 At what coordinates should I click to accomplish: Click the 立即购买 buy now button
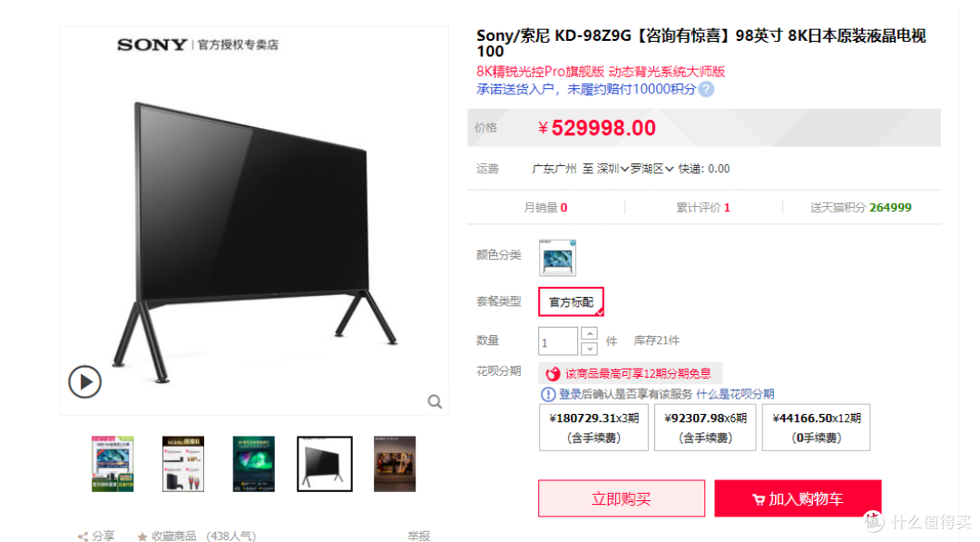coord(622,498)
